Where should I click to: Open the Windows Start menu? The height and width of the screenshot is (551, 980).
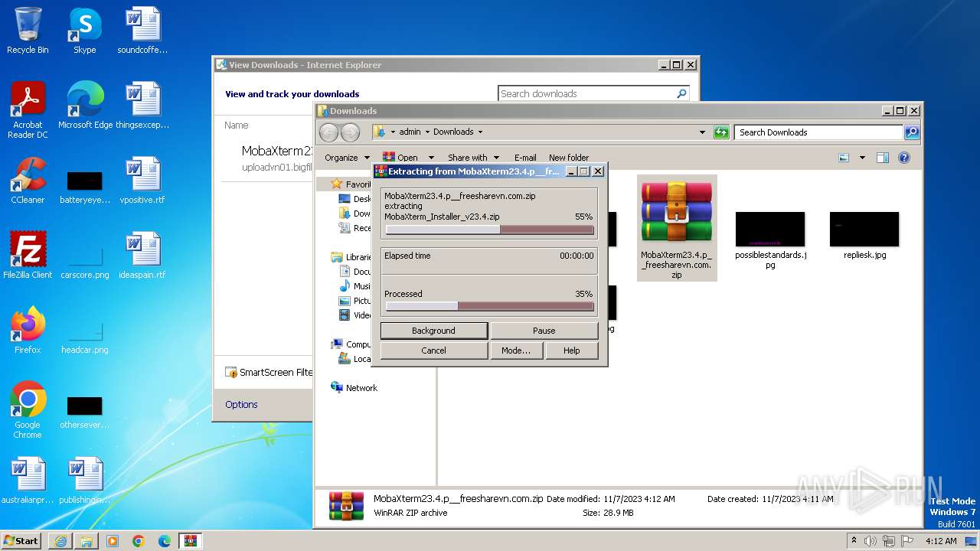click(21, 540)
